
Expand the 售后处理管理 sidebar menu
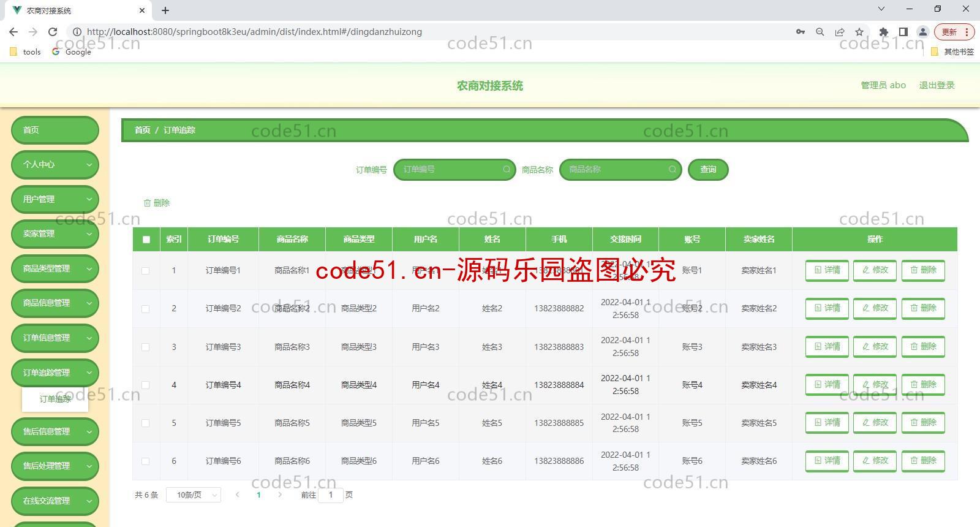55,466
